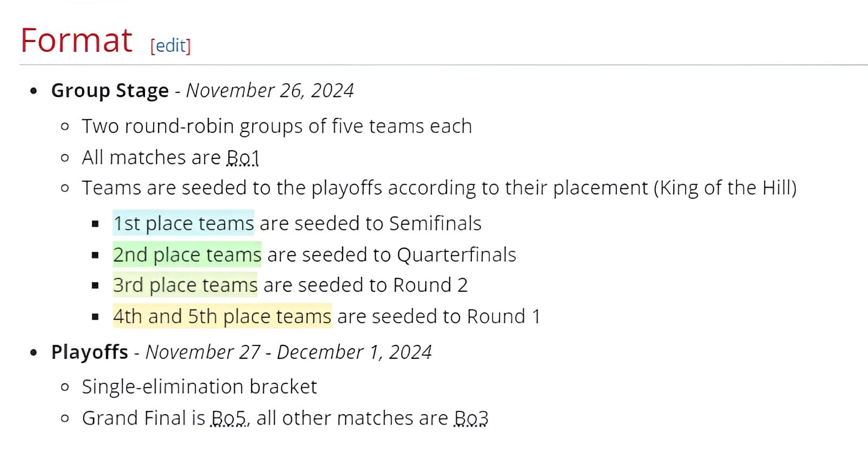This screenshot has height=452, width=868.
Task: Click the Bo3 abbreviation
Action: point(471,418)
